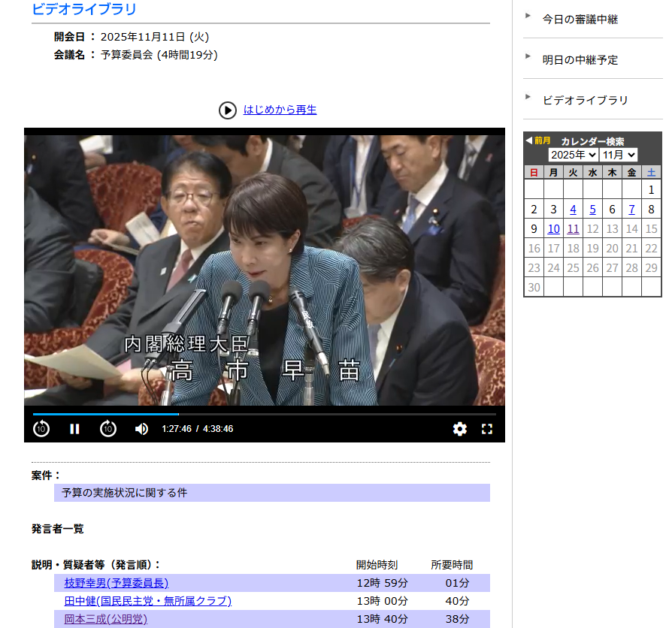Mute the video volume speaker icon
The width and height of the screenshot is (672, 628).
(141, 429)
